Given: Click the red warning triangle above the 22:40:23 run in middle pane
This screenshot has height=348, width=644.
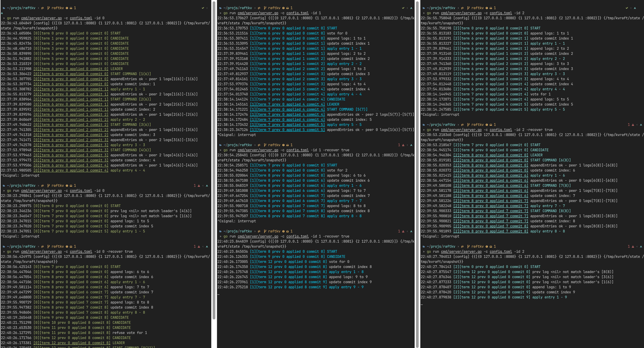Looking at the screenshot, I should [x=403, y=231].
